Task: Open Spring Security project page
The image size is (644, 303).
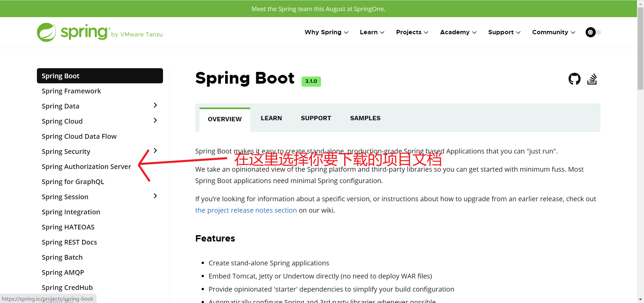Action: pyautogui.click(x=66, y=151)
